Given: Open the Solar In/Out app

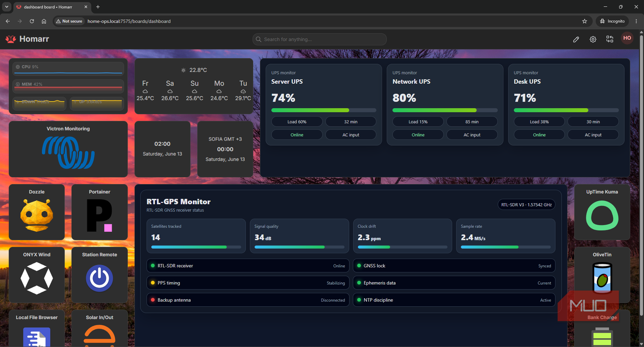Looking at the screenshot, I should (100, 328).
